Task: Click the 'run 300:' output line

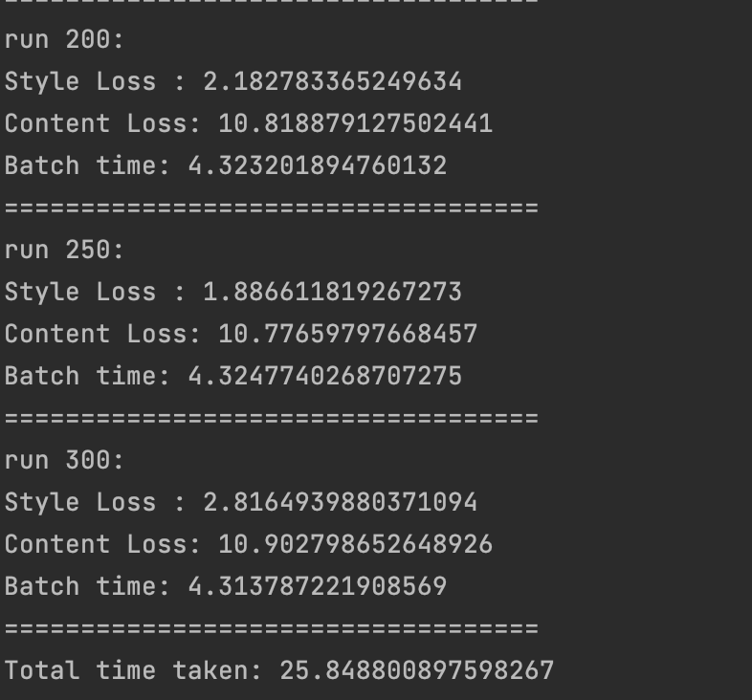Action: pyautogui.click(x=64, y=460)
